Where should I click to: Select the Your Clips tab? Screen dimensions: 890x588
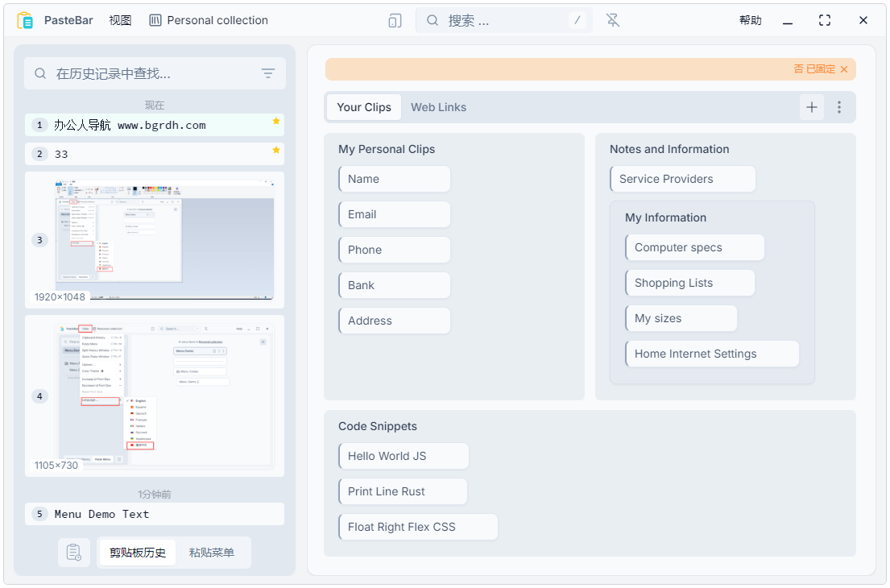click(x=364, y=107)
